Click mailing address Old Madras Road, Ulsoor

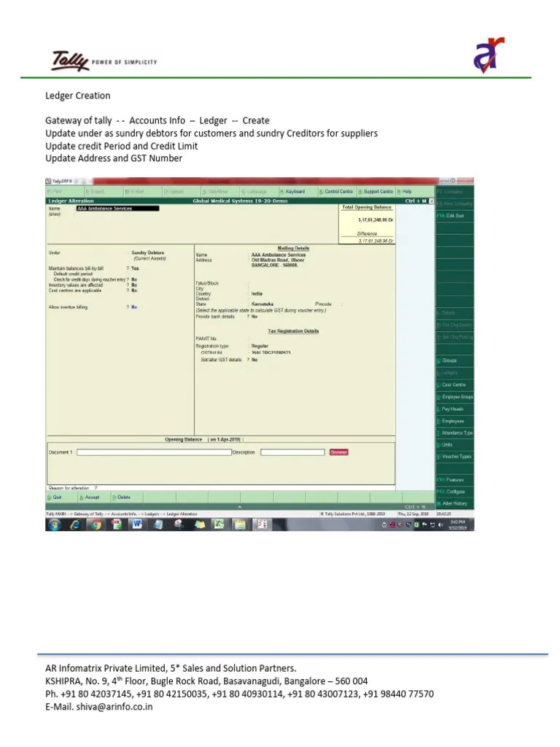click(278, 260)
